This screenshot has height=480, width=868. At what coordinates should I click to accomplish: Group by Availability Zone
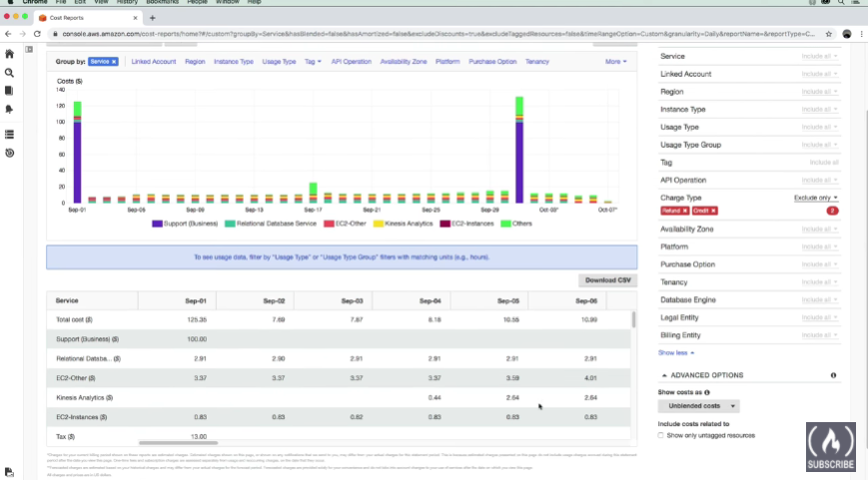tap(403, 62)
